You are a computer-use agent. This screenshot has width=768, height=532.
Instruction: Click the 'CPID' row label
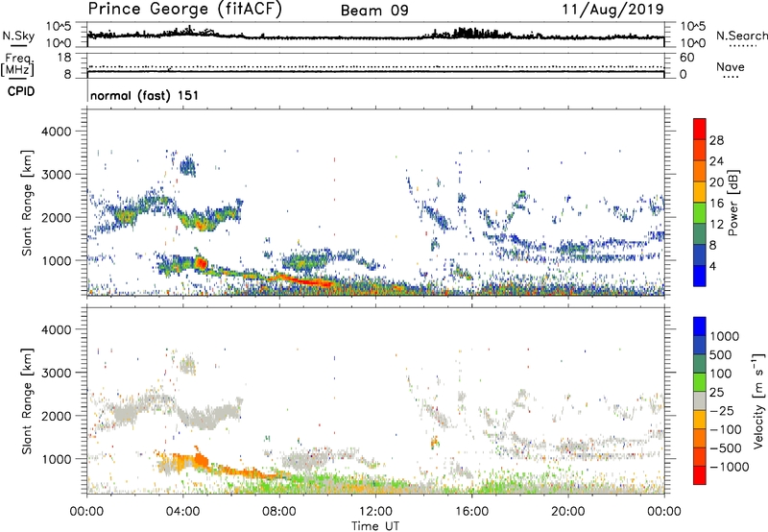21,91
